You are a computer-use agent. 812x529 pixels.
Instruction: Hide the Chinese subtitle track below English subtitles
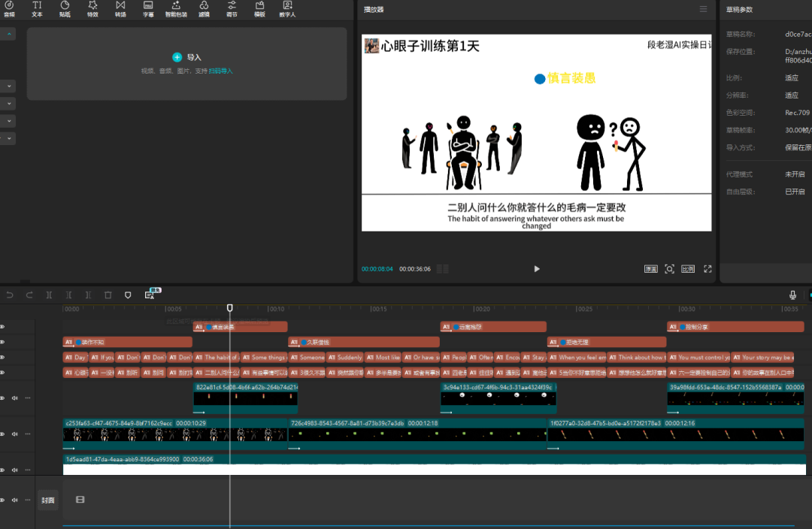click(2, 372)
